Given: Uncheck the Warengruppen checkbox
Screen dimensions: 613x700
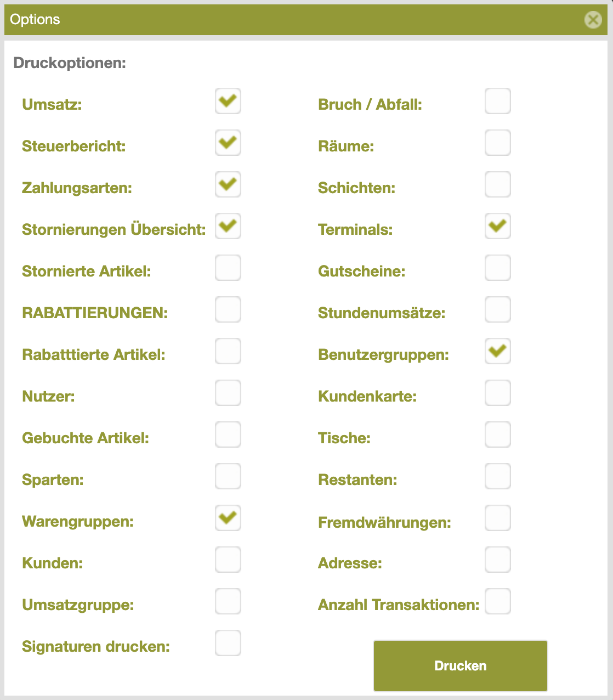Looking at the screenshot, I should click(x=228, y=518).
